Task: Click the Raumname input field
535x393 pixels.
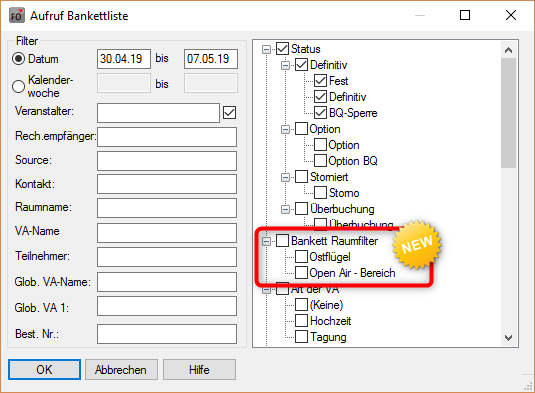Action: 167,208
